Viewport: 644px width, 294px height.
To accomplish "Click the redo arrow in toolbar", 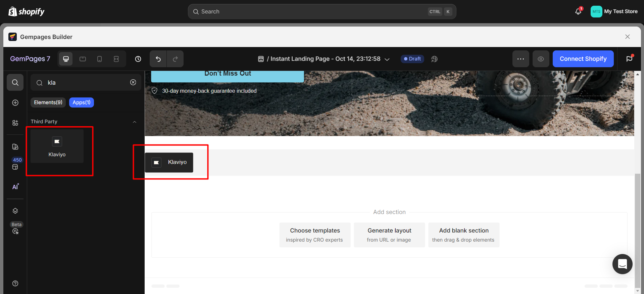I will click(x=175, y=59).
